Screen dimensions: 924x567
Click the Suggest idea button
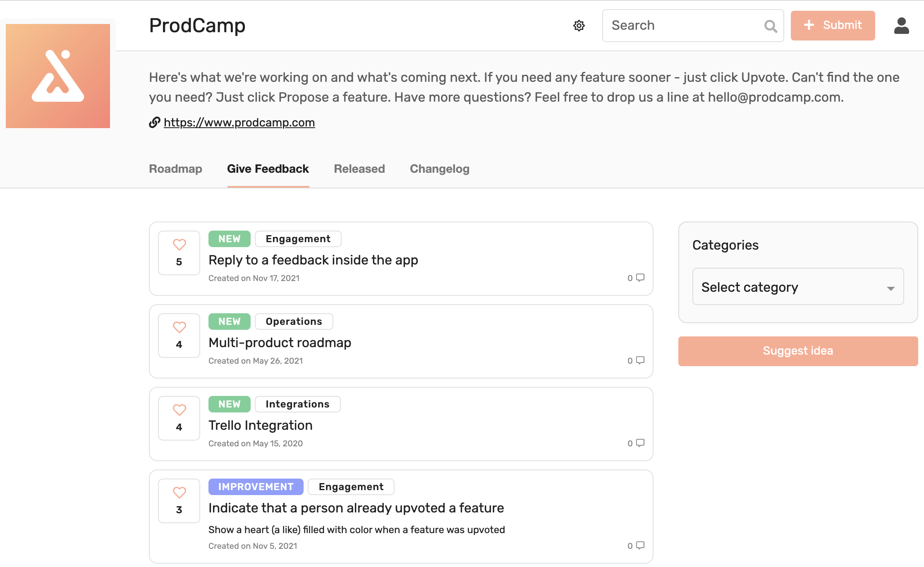click(798, 351)
